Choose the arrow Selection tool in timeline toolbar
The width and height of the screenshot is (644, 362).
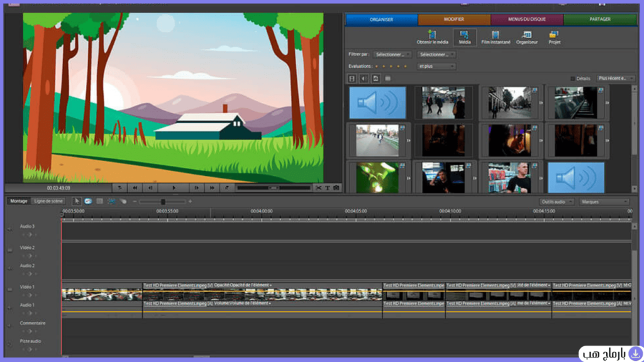(x=76, y=202)
